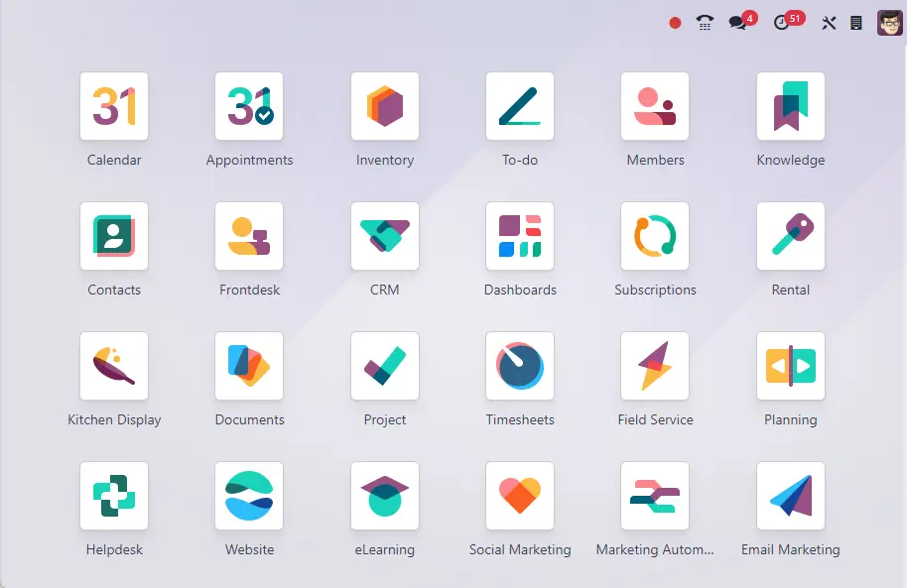
Task: Open the CRM app icon
Action: click(385, 236)
